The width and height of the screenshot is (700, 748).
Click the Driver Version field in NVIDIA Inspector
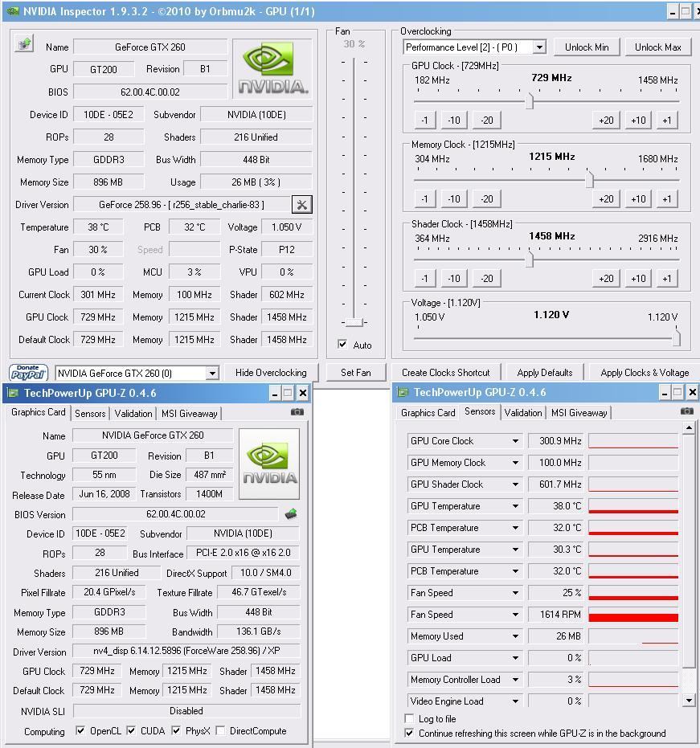coord(182,205)
